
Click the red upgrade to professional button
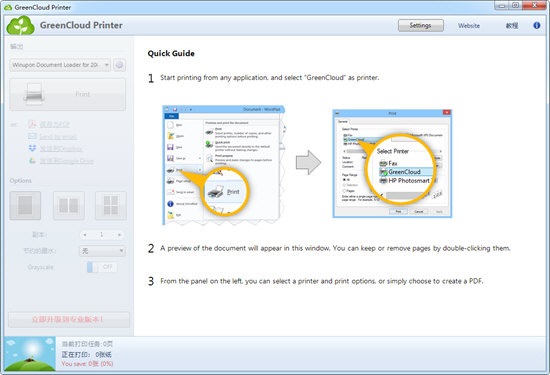click(69, 319)
